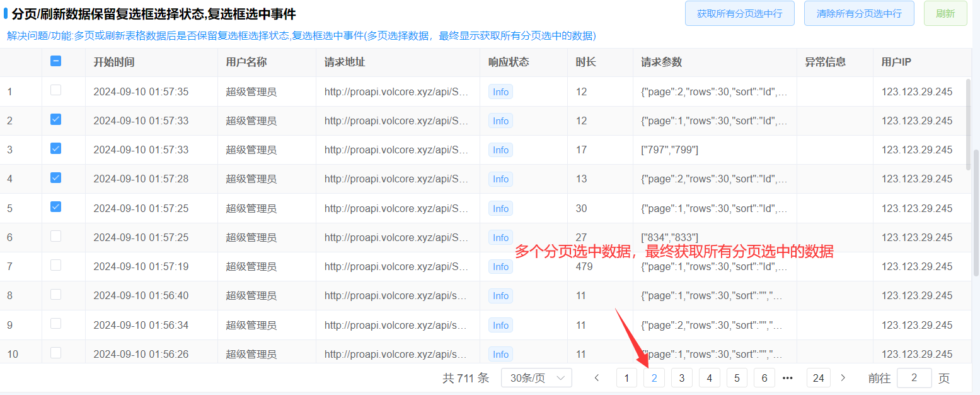Click 清除所有分页选中行 button

[859, 13]
